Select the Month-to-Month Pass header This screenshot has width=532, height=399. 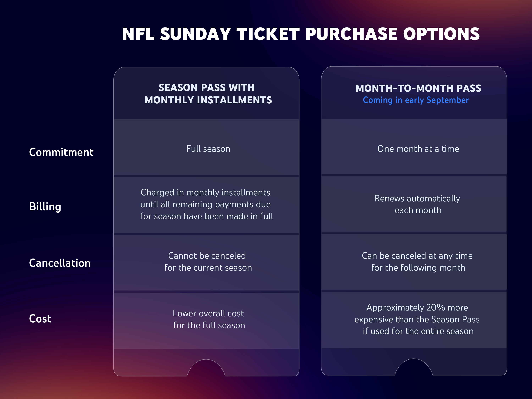418,88
